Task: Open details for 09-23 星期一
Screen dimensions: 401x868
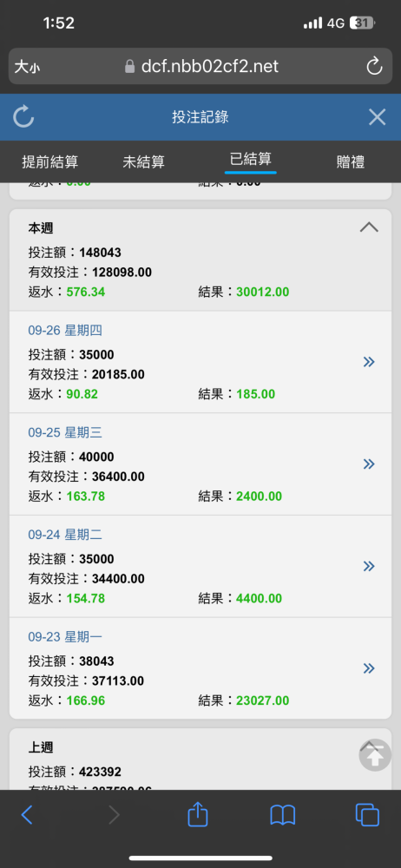Action: (369, 668)
